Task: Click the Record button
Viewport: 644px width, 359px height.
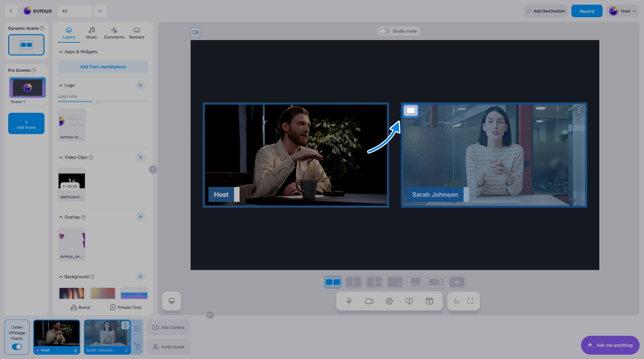Action: click(x=587, y=11)
